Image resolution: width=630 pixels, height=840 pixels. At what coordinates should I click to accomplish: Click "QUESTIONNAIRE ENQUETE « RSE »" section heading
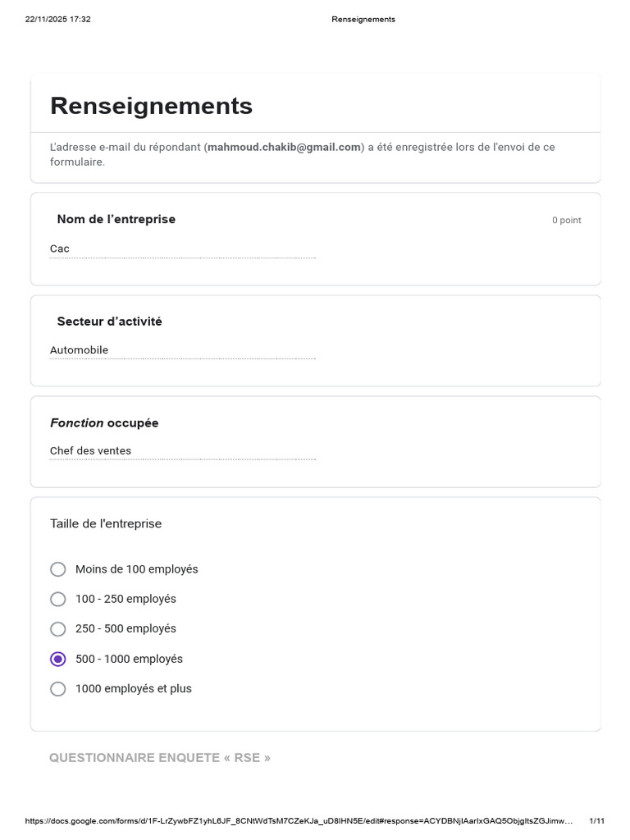point(160,757)
